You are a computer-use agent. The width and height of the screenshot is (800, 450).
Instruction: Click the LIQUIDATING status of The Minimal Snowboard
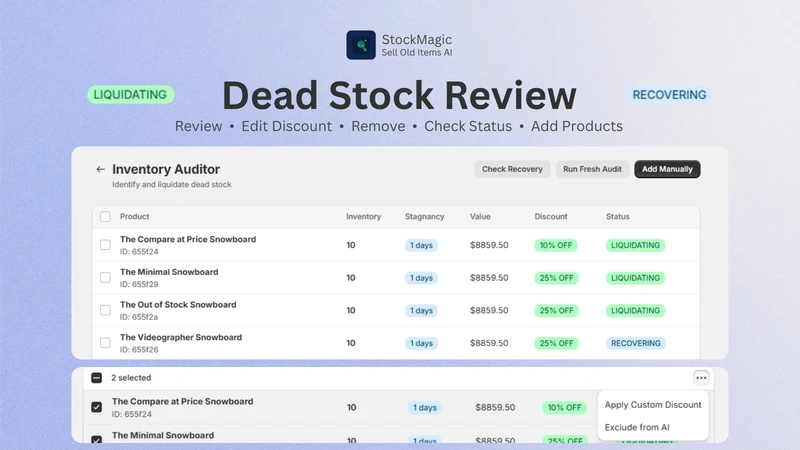(635, 278)
